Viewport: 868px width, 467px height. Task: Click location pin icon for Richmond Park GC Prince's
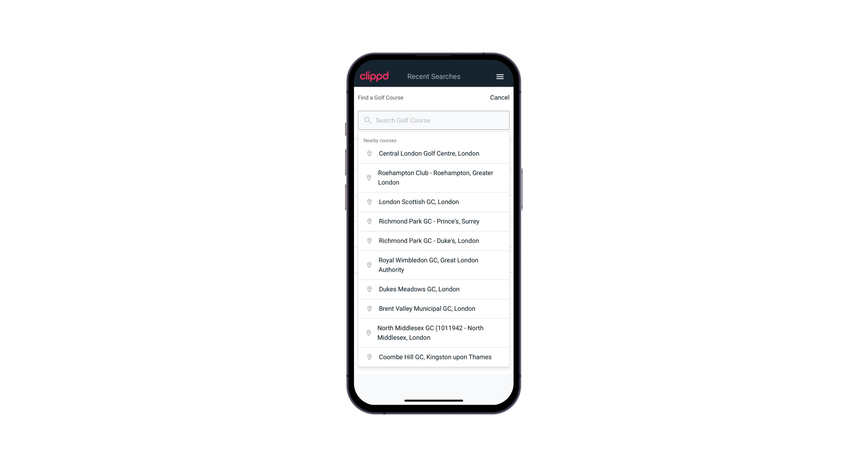(x=369, y=221)
